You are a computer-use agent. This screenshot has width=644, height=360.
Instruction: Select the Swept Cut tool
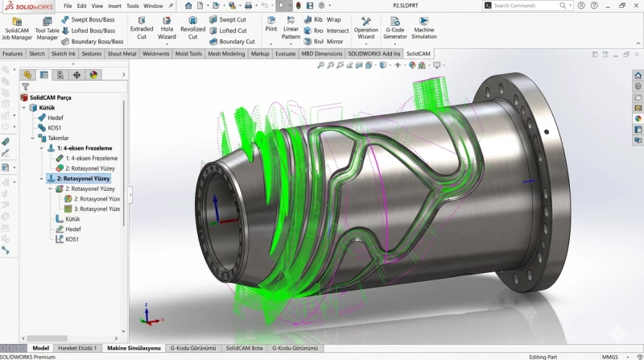click(x=228, y=19)
